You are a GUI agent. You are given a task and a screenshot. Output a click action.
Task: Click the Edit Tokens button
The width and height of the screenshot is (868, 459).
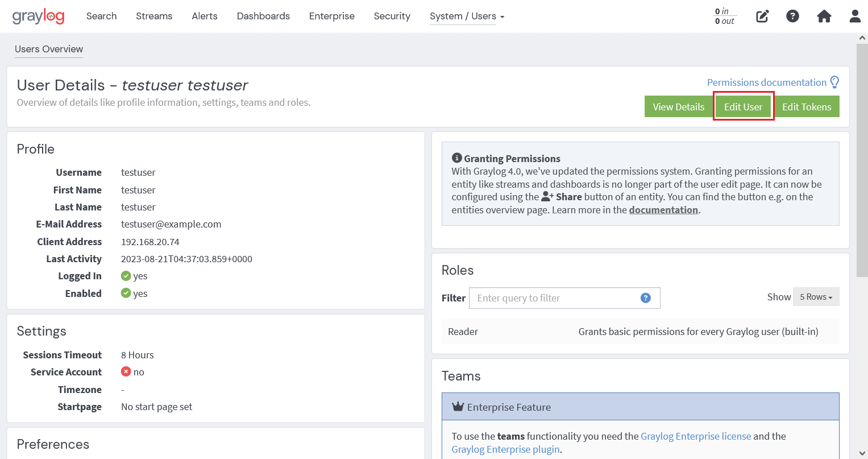click(x=807, y=107)
